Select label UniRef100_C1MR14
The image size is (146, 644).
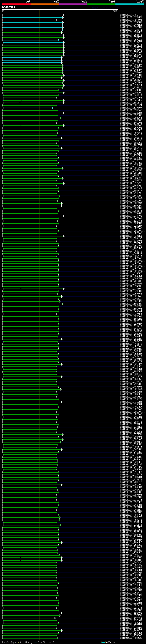(131, 85)
